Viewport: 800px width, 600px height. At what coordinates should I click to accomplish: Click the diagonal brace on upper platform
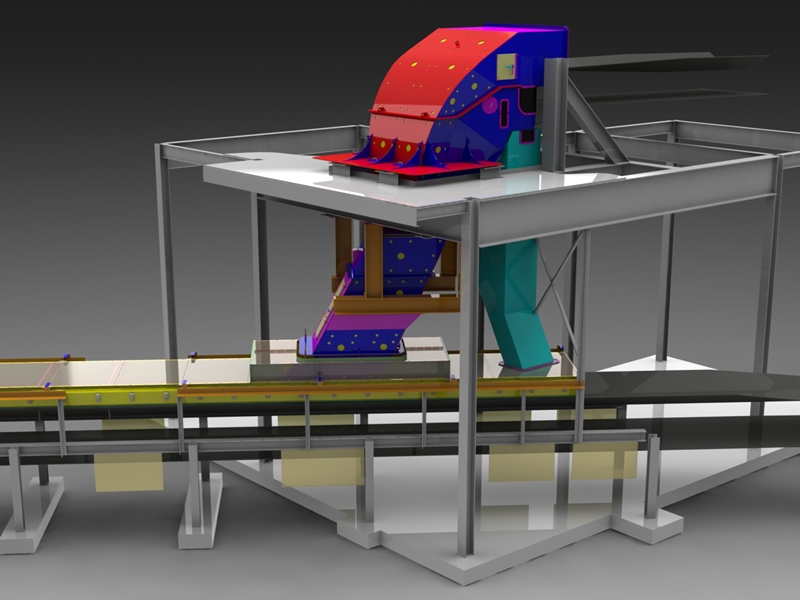(594, 120)
